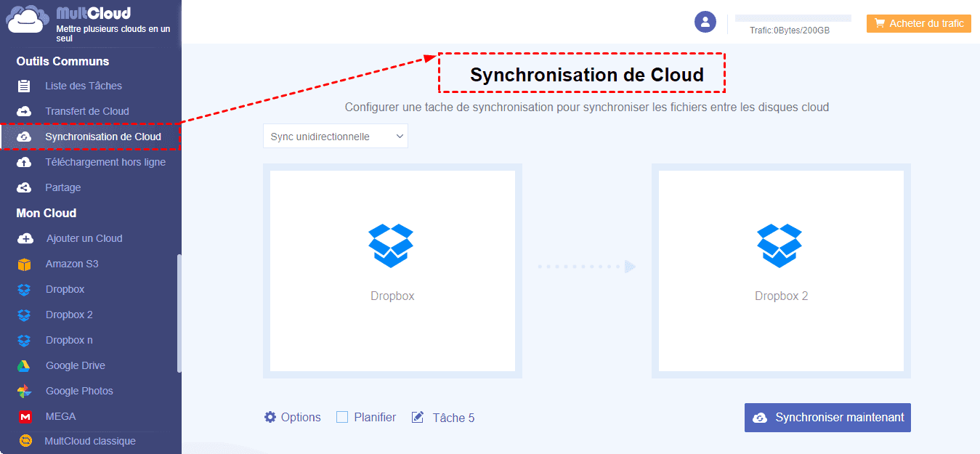Click the Dropbox 2 sidebar icon
980x454 pixels.
pos(25,315)
